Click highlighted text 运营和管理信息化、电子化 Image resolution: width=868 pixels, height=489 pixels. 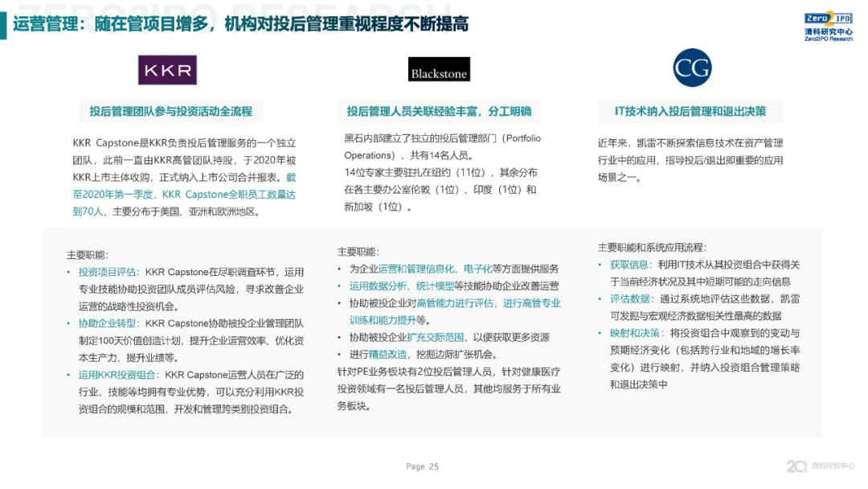point(435,269)
